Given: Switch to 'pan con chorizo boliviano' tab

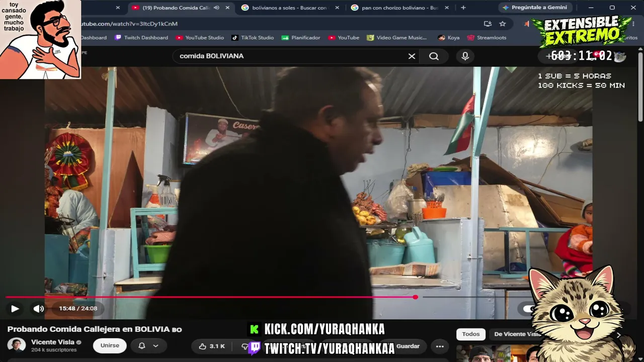Looking at the screenshot, I should 399,8.
